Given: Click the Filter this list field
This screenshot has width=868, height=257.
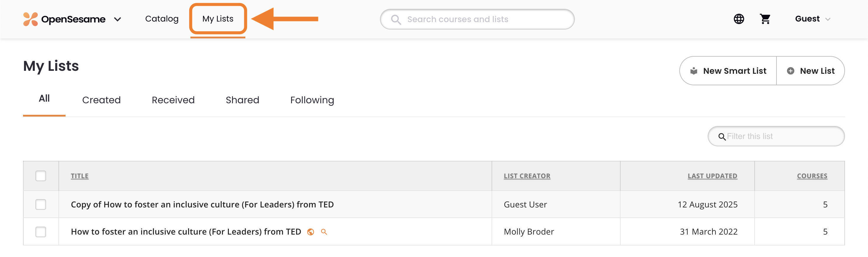Looking at the screenshot, I should 782,136.
